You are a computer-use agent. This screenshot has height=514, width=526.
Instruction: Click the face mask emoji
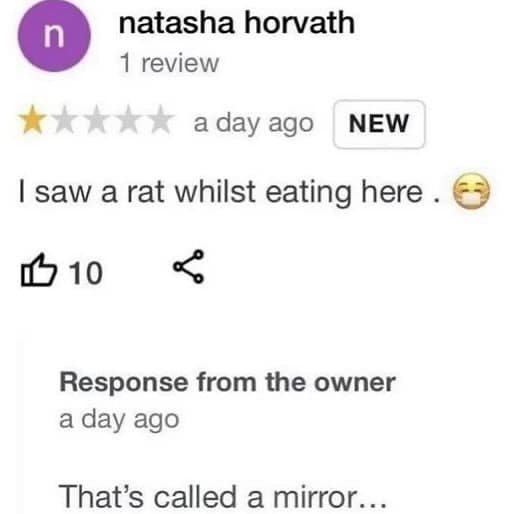click(x=471, y=191)
